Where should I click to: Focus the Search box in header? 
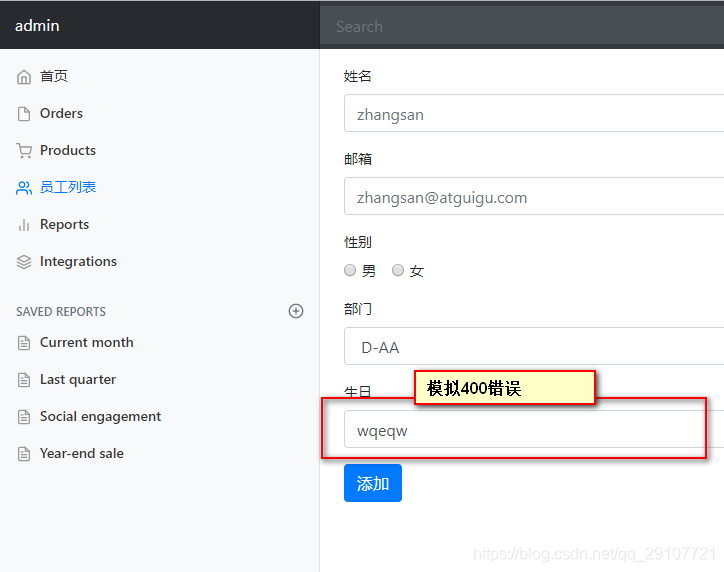[x=522, y=26]
